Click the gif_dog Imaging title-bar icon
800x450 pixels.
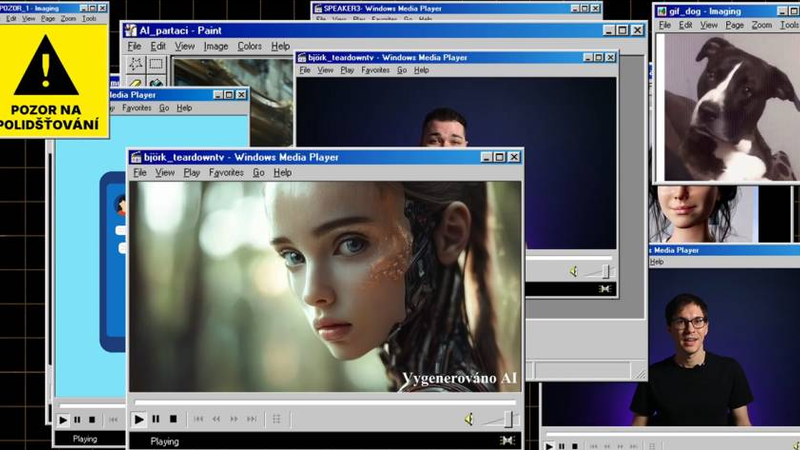(662, 11)
